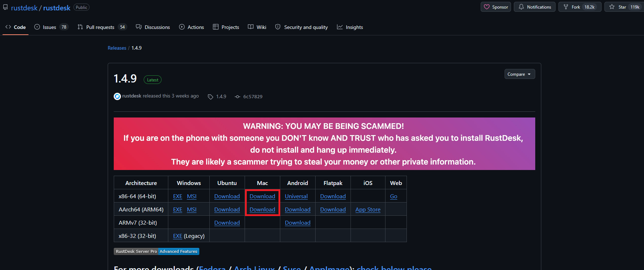The image size is (644, 270).
Task: Download the Android Universal build
Action: (x=296, y=196)
